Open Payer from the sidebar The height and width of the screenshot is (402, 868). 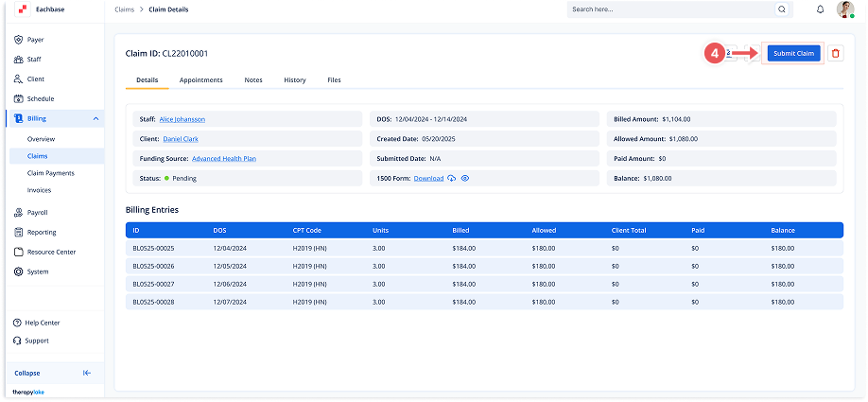pos(35,40)
